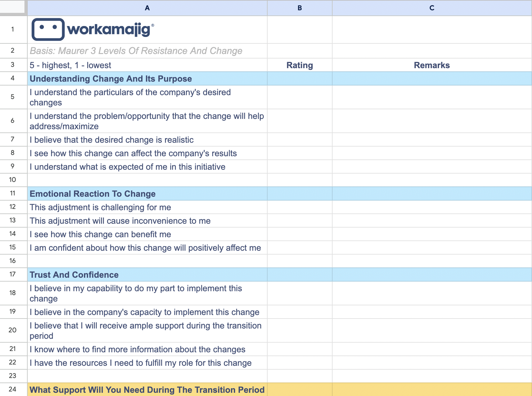Click row 17 header number
The image size is (532, 396).
point(13,274)
